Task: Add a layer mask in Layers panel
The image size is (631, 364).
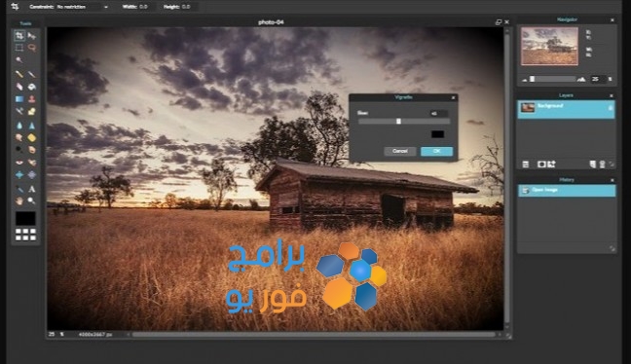Action: point(541,164)
